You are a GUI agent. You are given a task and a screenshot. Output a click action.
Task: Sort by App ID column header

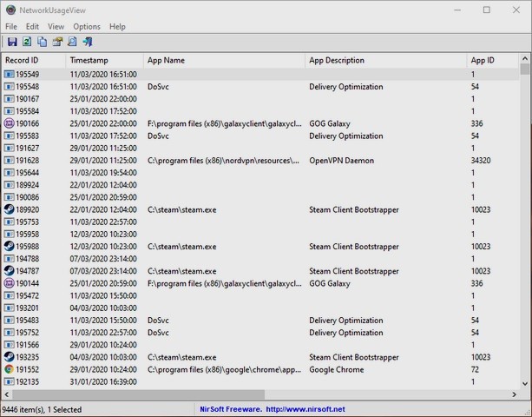(x=493, y=61)
